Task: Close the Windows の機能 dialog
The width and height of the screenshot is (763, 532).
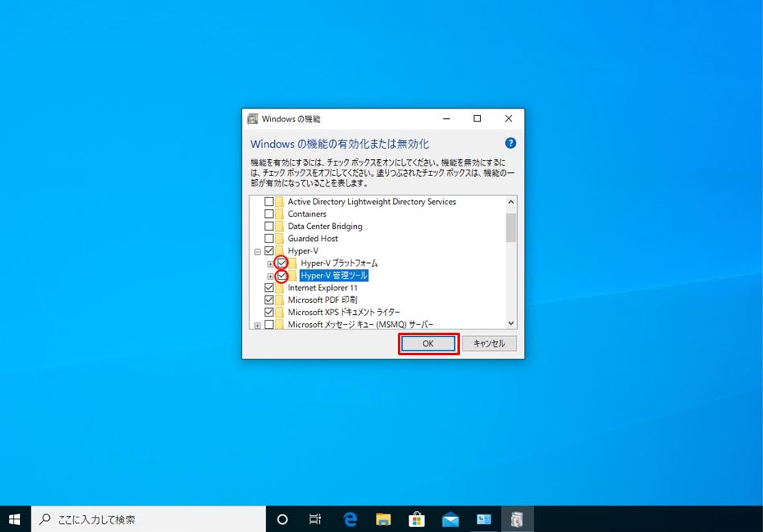Action: click(508, 119)
